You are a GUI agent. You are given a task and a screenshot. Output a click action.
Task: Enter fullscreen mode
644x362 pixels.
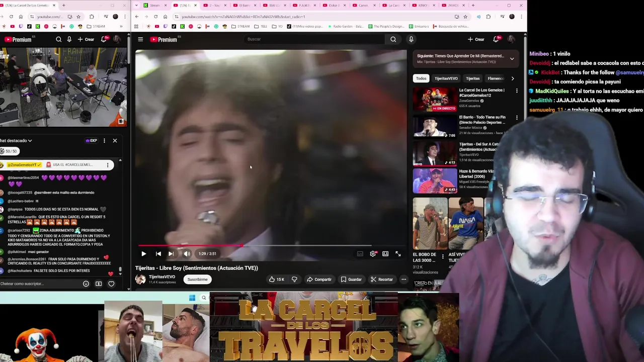(398, 254)
